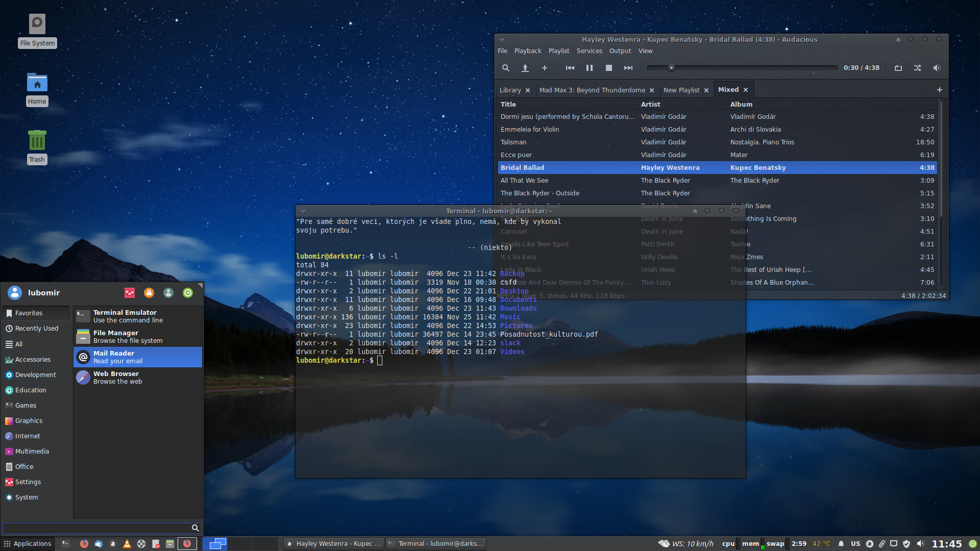This screenshot has width=980, height=551.
Task: Open the Playlist menu
Action: pyautogui.click(x=559, y=51)
